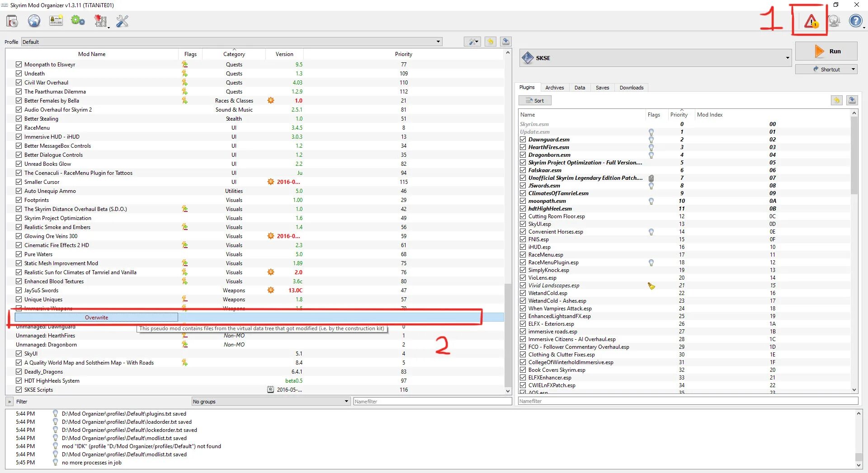Click the filter panel expand arrow icon
The image size is (868, 473).
(x=9, y=401)
